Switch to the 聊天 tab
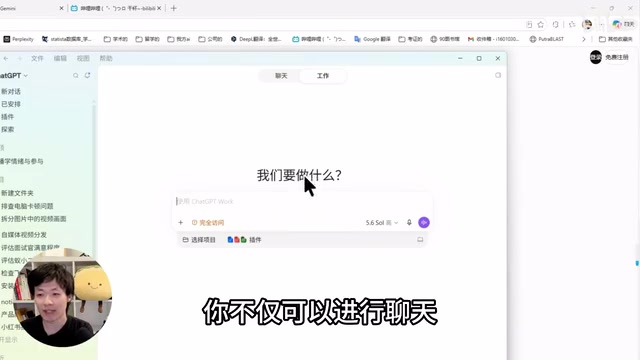 281,76
